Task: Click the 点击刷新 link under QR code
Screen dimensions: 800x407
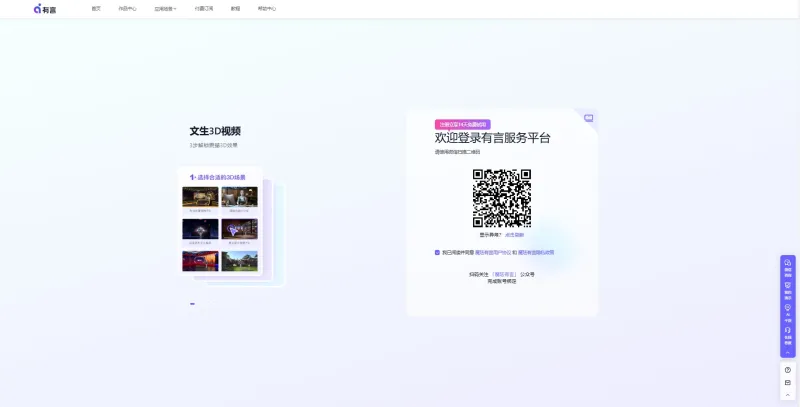Action: click(x=514, y=235)
